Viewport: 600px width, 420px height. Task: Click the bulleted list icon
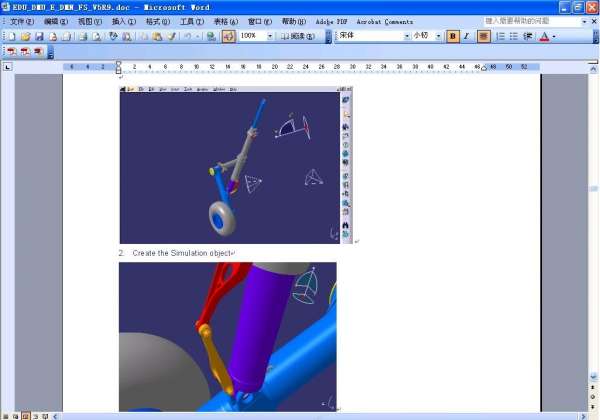coord(514,36)
